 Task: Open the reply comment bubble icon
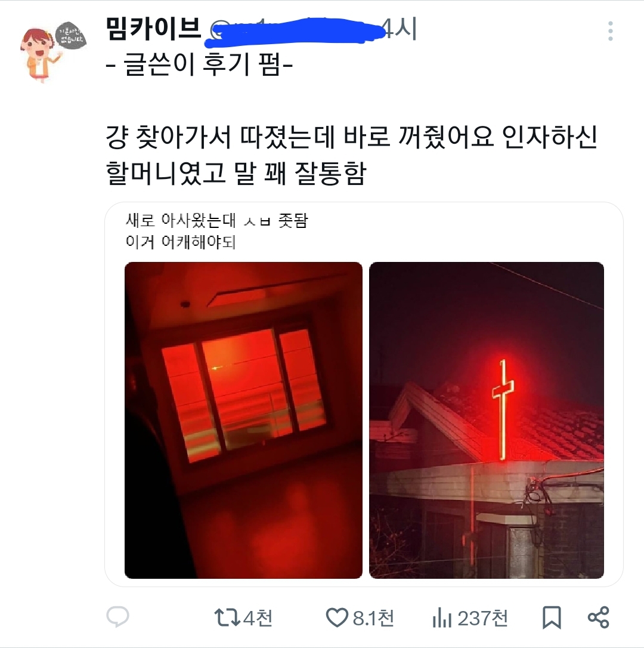point(117,617)
